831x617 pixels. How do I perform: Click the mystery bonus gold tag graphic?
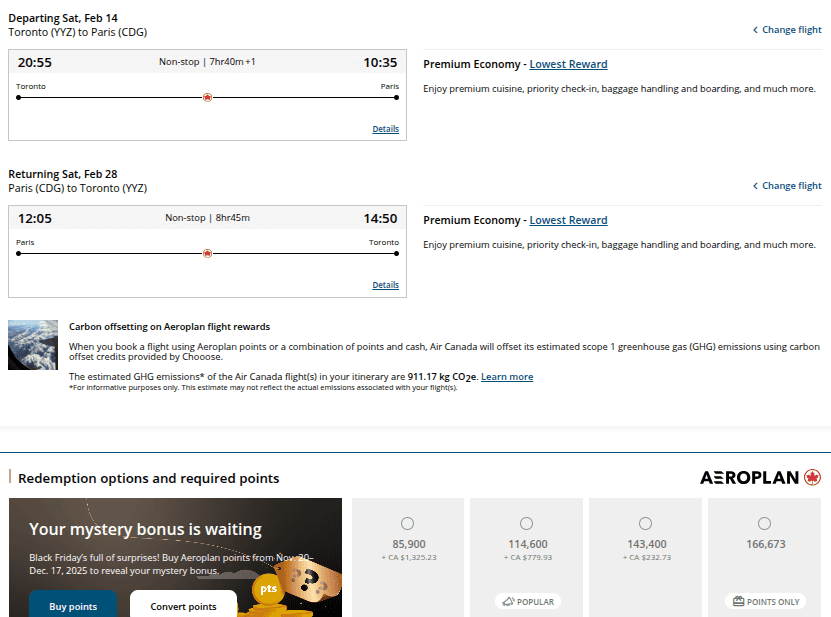[x=310, y=580]
